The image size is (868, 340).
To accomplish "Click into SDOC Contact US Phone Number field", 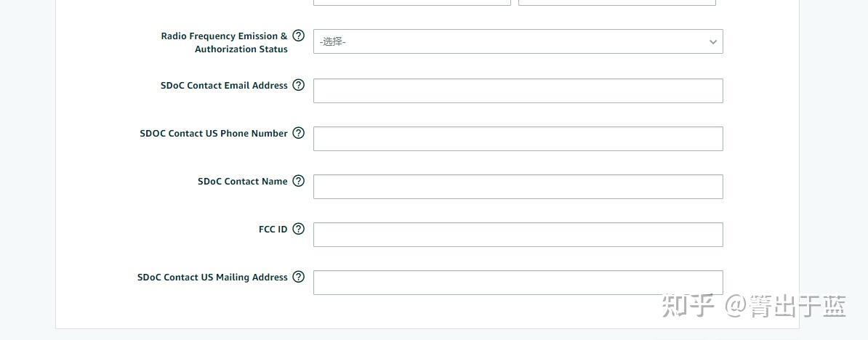I will (518, 139).
